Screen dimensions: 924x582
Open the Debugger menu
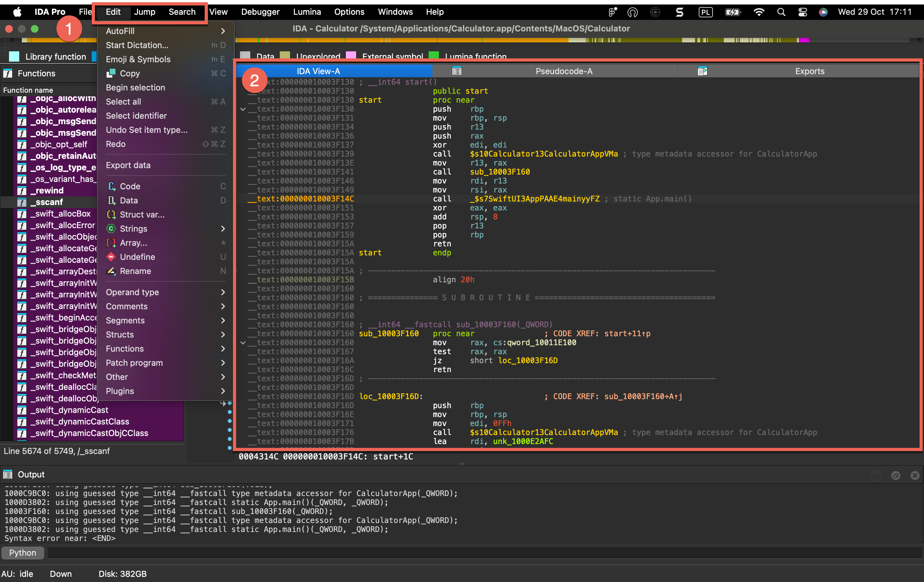[x=260, y=12]
